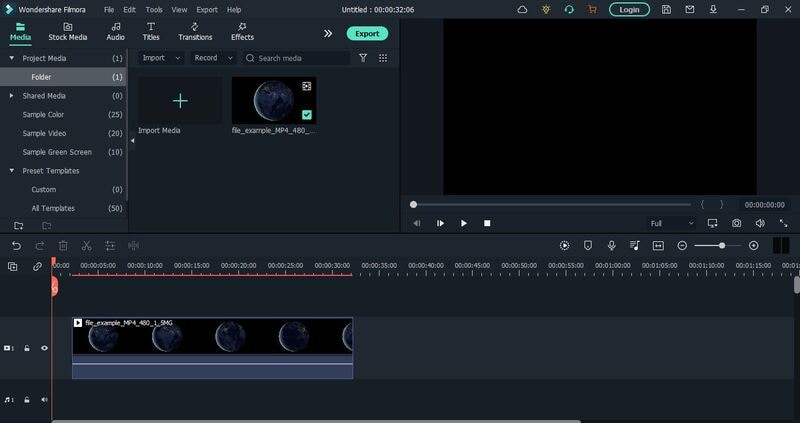This screenshot has width=800, height=423.
Task: Open the Help menu
Action: (234, 10)
